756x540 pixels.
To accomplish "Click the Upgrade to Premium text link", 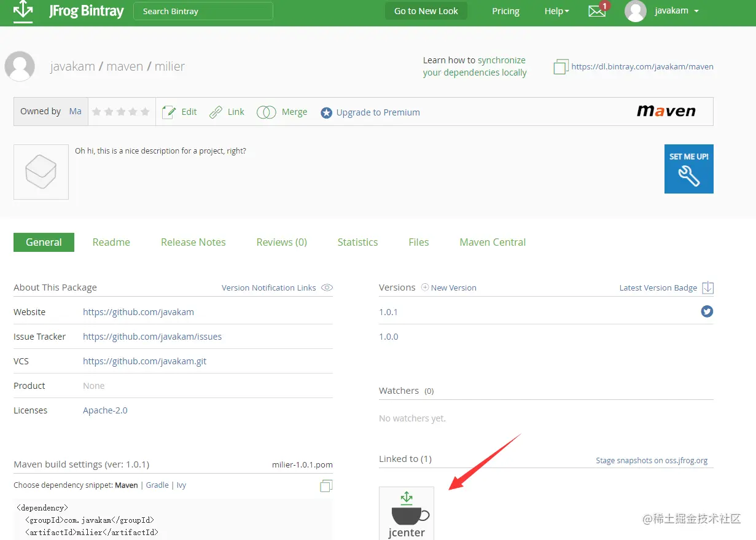I will coord(378,112).
